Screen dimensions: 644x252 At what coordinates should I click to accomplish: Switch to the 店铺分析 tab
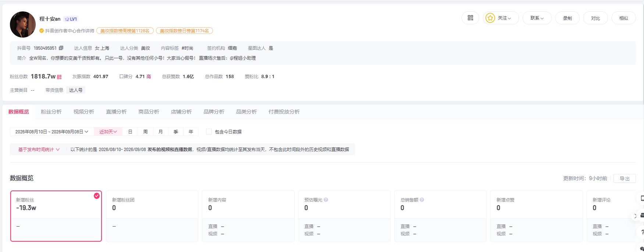coord(181,112)
